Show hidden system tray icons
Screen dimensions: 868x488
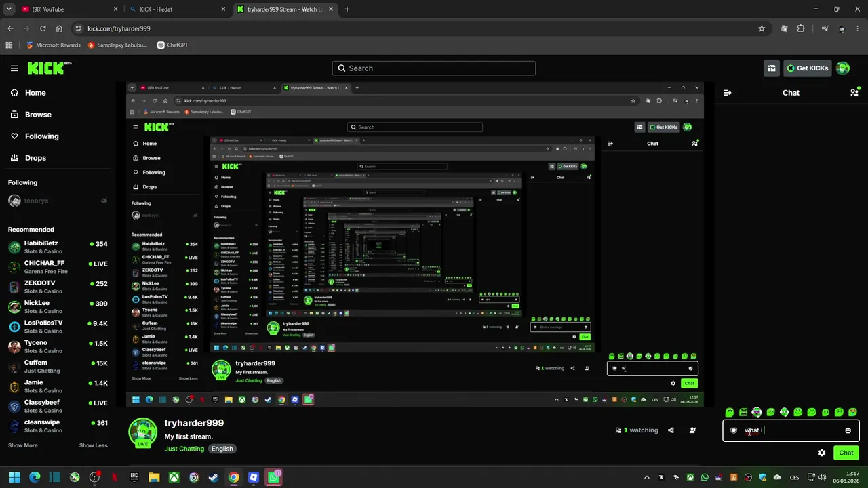point(646,477)
